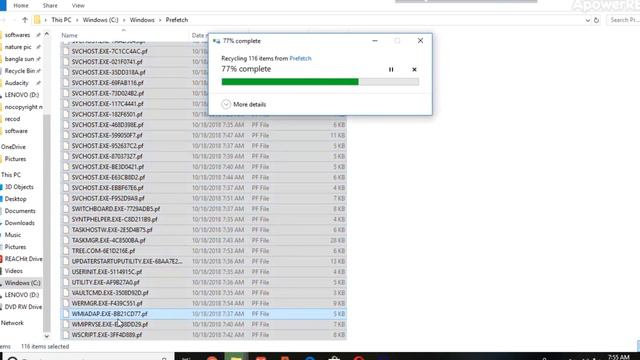This screenshot has width=640, height=360.
Task: Select Windows (C:) drive in sidebar
Action: tap(22, 283)
